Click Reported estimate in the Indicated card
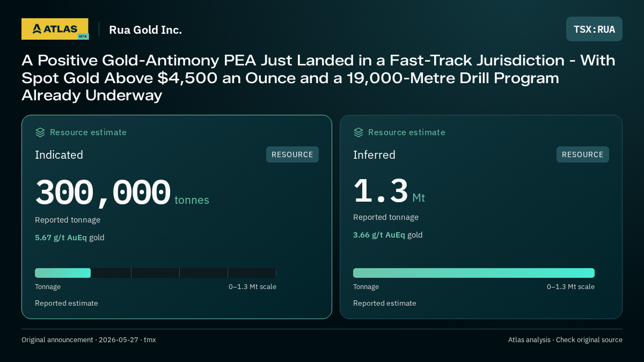This screenshot has width=644, height=362. click(x=67, y=304)
